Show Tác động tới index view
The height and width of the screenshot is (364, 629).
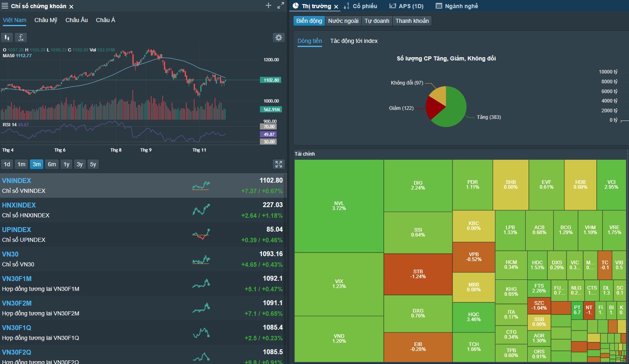tap(354, 41)
